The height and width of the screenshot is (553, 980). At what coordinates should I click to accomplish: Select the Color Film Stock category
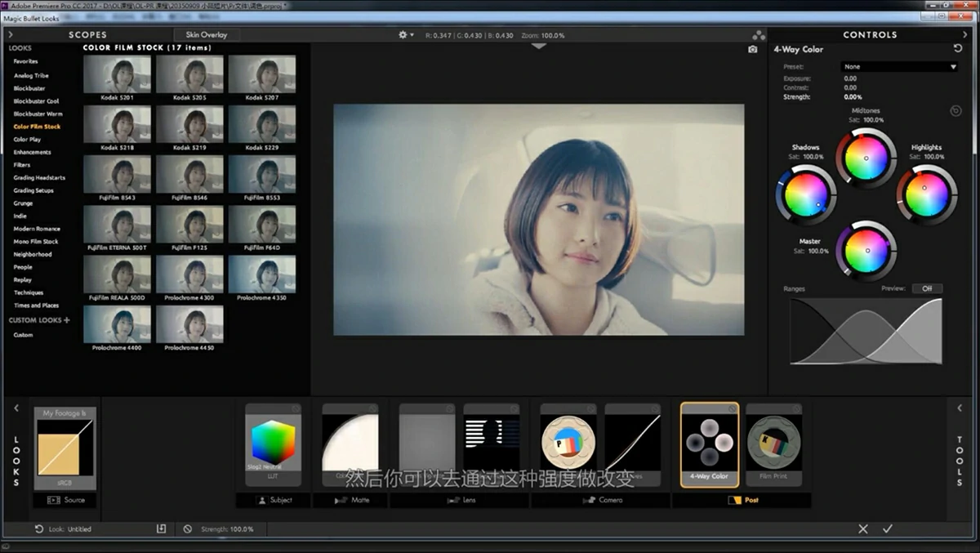point(37,127)
